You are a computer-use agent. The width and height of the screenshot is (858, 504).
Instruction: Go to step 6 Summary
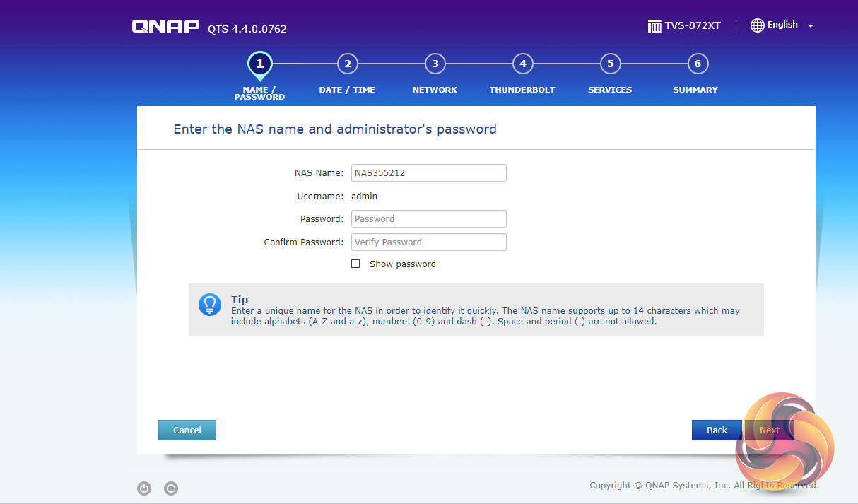tap(698, 64)
